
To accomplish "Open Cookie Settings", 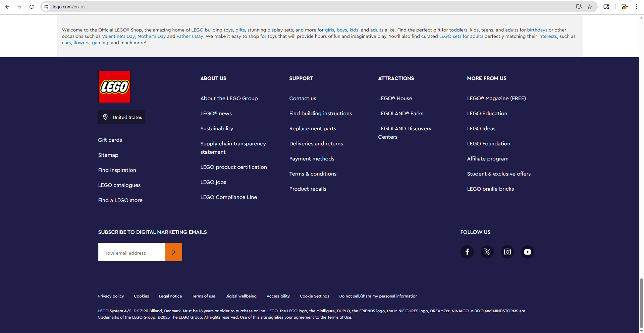I will pos(314,296).
